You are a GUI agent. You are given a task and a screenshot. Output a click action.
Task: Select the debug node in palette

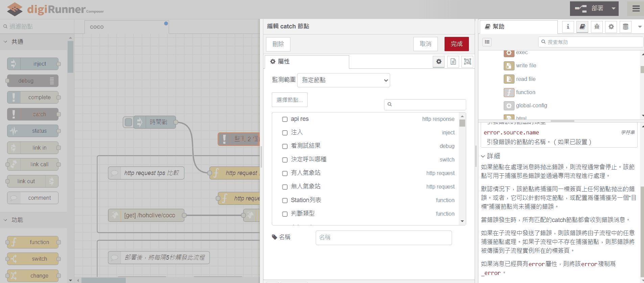point(33,81)
